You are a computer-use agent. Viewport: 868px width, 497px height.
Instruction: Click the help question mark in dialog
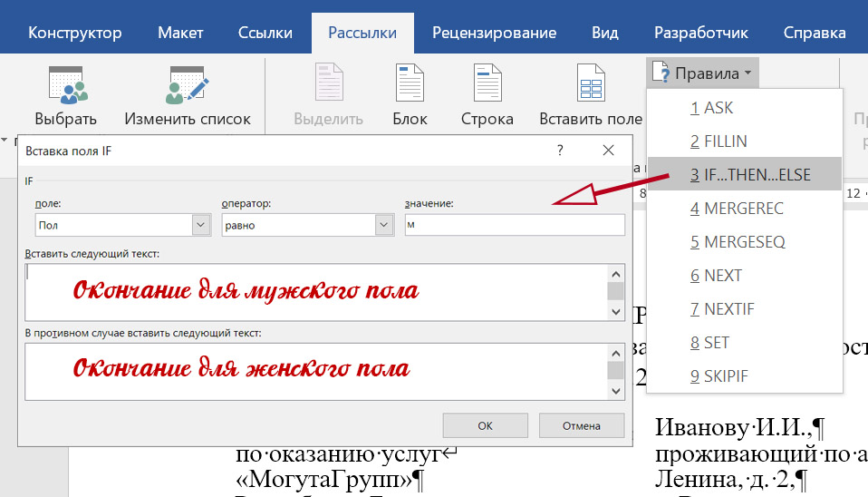[x=560, y=151]
